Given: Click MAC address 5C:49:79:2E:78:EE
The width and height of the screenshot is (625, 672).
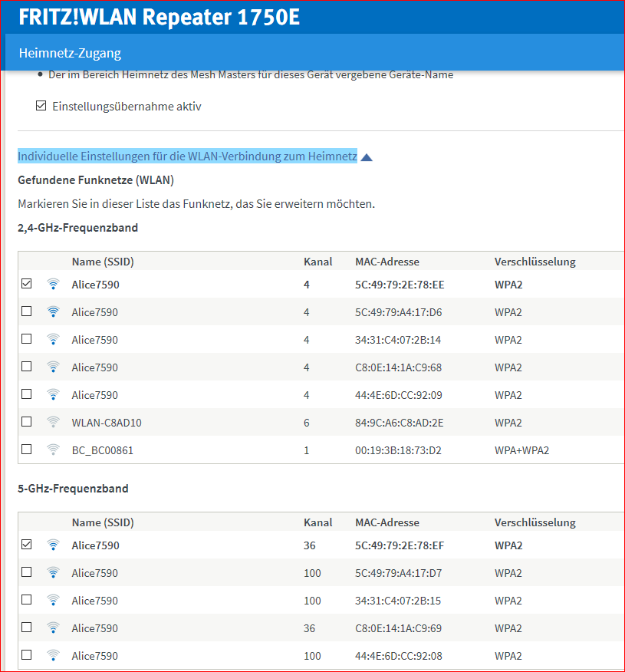Looking at the screenshot, I should pyautogui.click(x=400, y=285).
